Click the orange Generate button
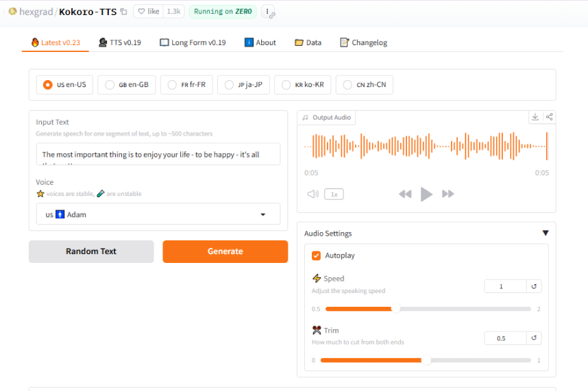The height and width of the screenshot is (391, 588). (225, 251)
